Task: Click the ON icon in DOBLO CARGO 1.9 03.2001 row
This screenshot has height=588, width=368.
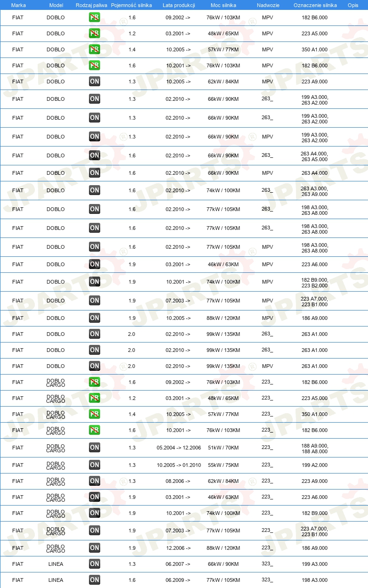Action: (95, 497)
